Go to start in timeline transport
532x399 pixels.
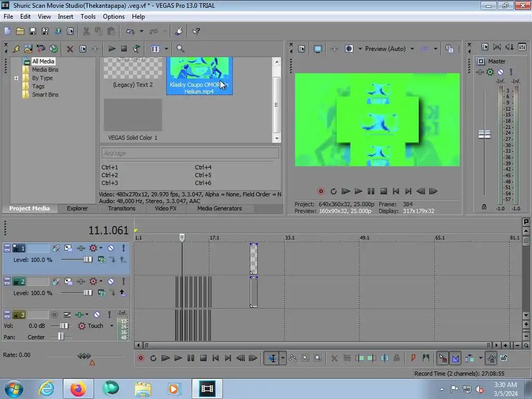216,358
